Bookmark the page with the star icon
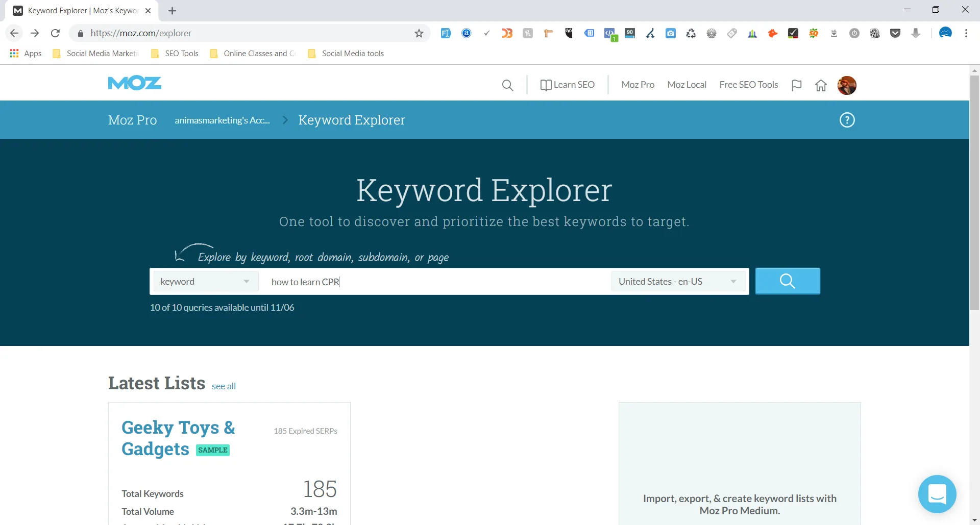 point(419,33)
